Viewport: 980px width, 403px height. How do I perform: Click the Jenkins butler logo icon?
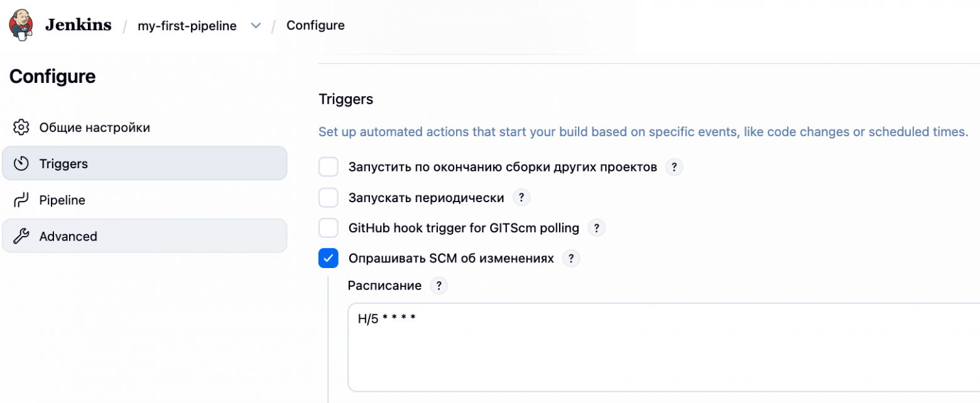pos(21,25)
